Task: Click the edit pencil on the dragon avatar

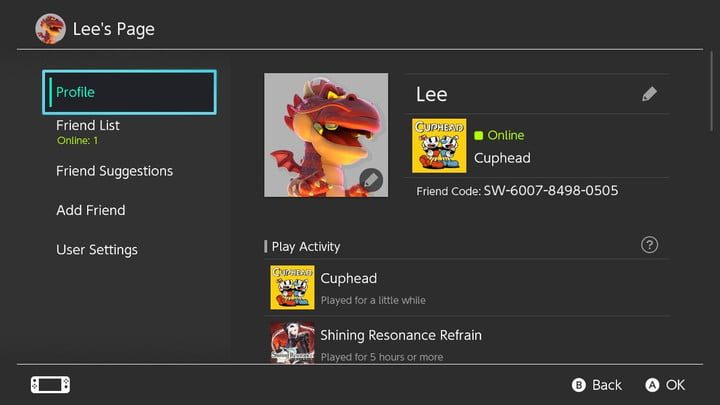Action: (x=371, y=180)
